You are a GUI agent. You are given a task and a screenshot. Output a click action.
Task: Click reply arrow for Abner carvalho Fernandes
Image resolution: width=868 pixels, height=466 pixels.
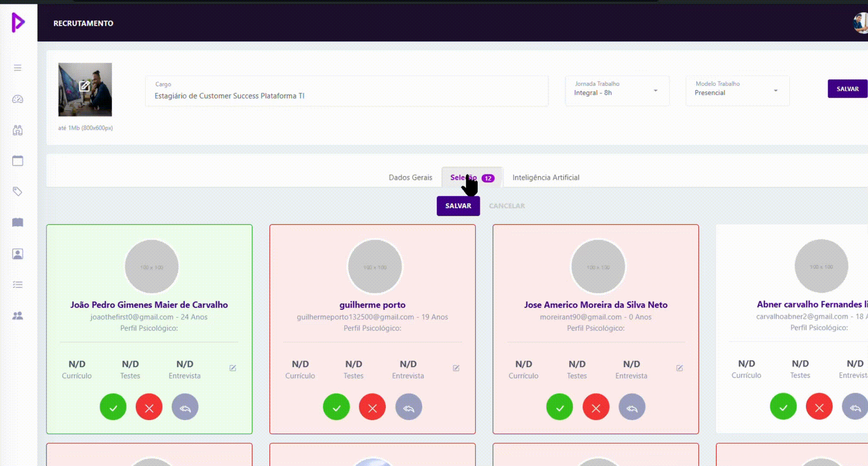point(855,406)
